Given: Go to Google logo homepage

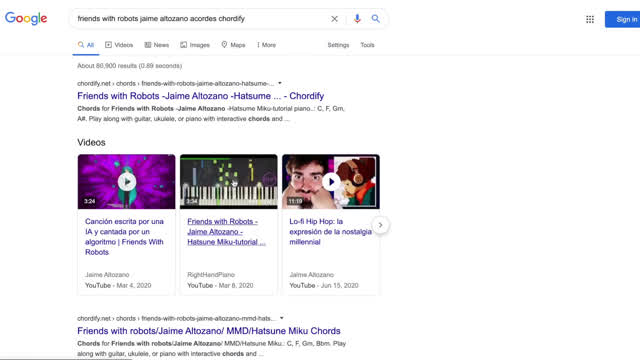Looking at the screenshot, I should [x=26, y=19].
